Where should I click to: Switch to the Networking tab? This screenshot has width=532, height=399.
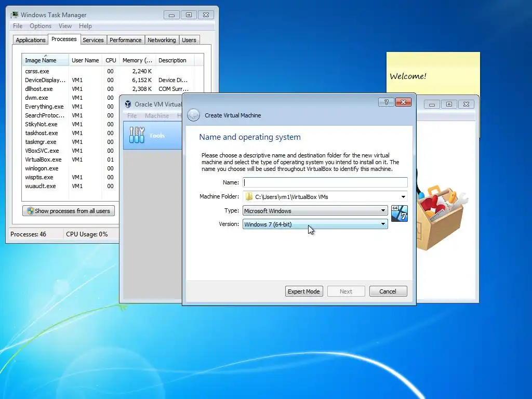[x=162, y=40]
